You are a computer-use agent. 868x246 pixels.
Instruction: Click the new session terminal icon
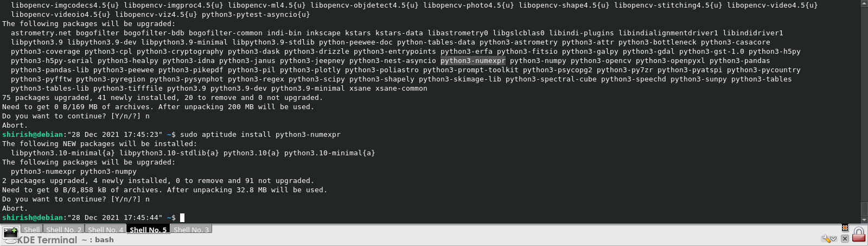click(10, 234)
